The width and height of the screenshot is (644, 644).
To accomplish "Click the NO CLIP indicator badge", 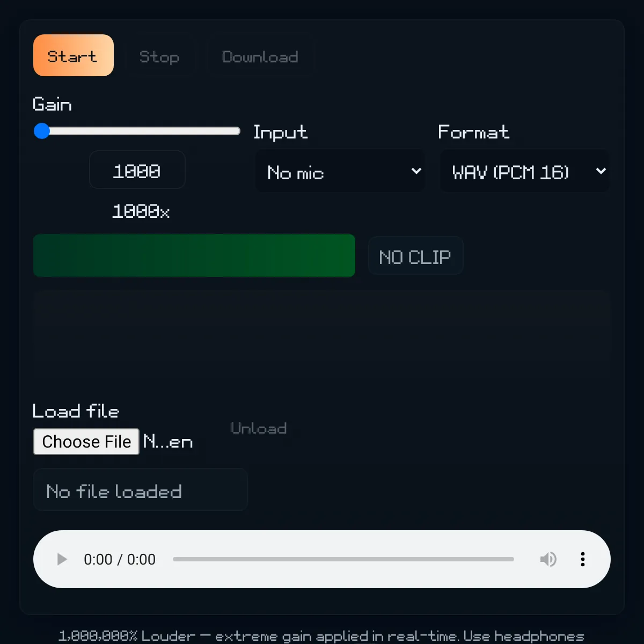I will 415,256.
